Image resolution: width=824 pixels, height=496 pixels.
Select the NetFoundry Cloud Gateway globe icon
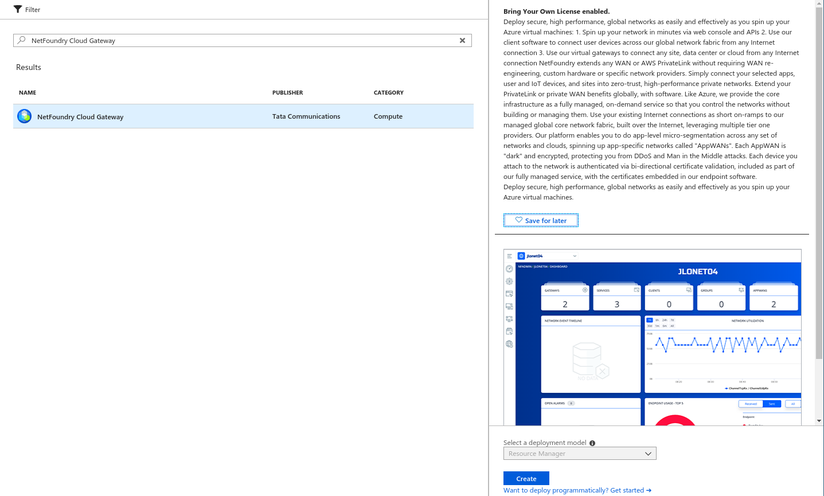[x=24, y=116]
